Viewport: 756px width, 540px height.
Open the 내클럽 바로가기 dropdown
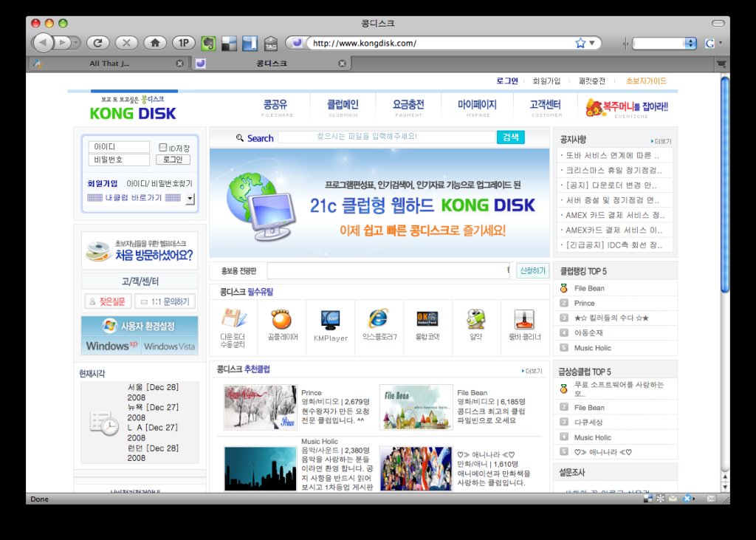190,198
